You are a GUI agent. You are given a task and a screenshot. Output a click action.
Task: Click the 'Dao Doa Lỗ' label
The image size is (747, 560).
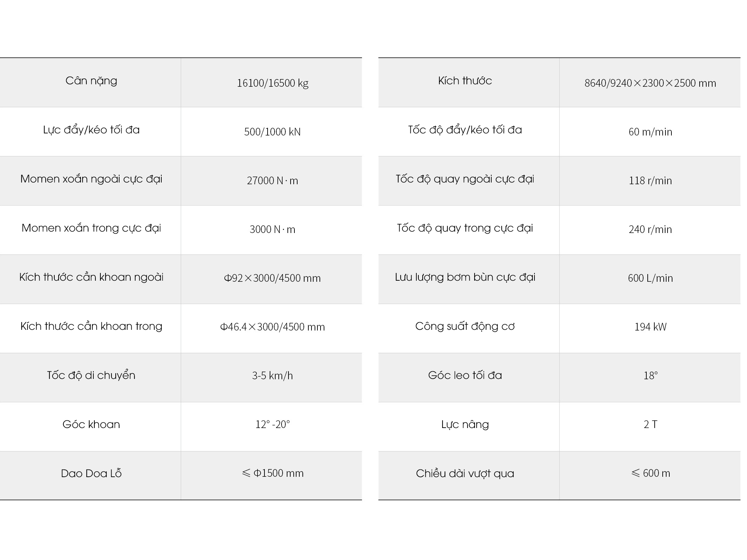[x=91, y=474]
